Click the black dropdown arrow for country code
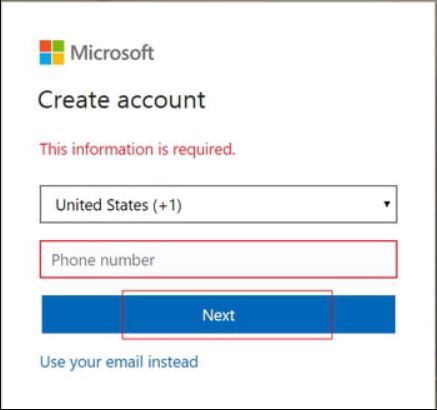This screenshot has height=410, width=437. coord(387,204)
